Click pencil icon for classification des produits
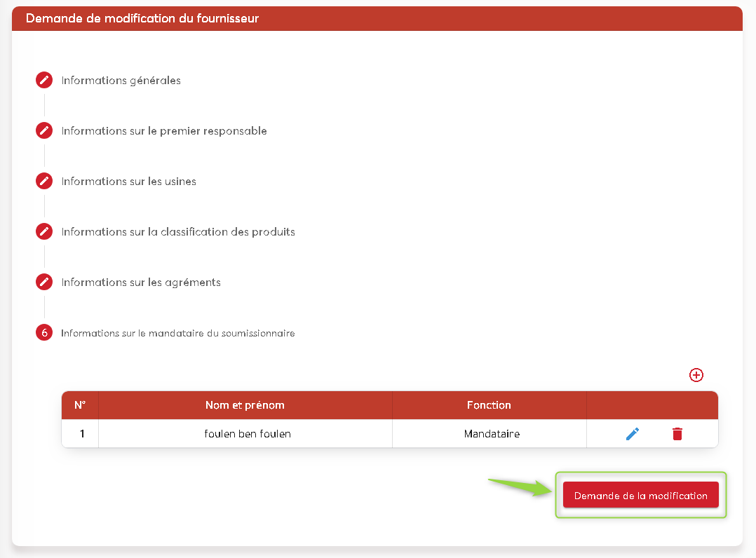This screenshot has width=756, height=558. coord(44,231)
